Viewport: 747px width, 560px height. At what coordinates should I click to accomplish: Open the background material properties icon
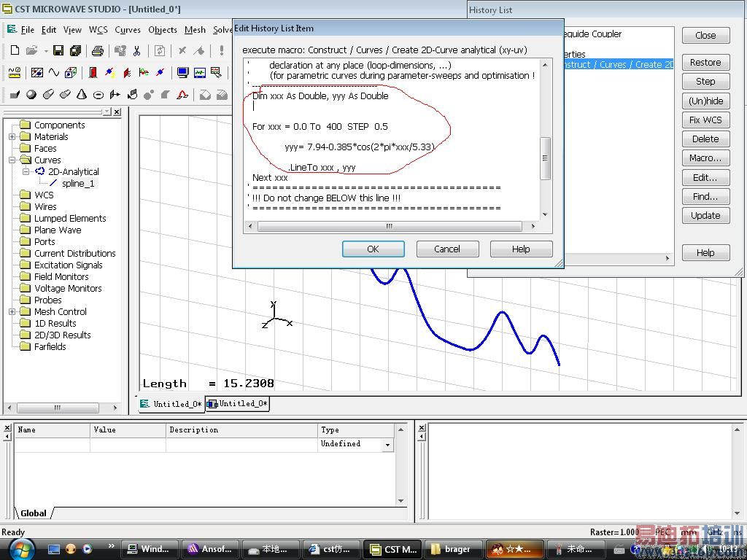click(36, 72)
